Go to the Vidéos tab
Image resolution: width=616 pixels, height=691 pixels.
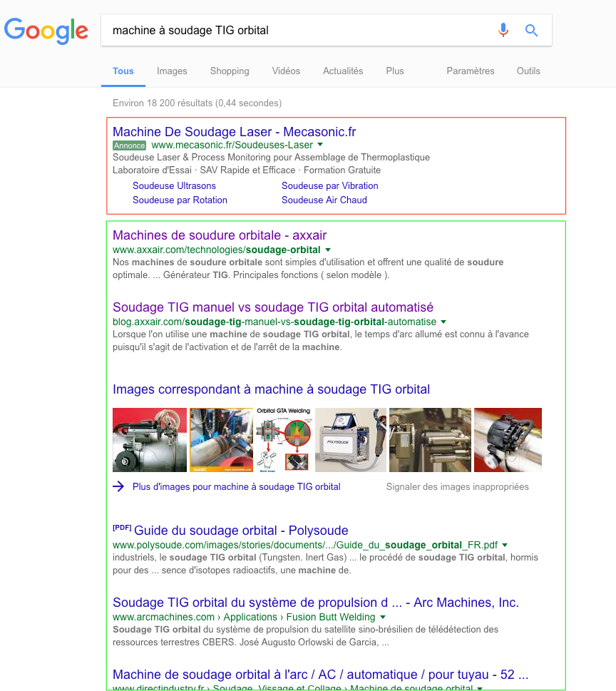(286, 71)
